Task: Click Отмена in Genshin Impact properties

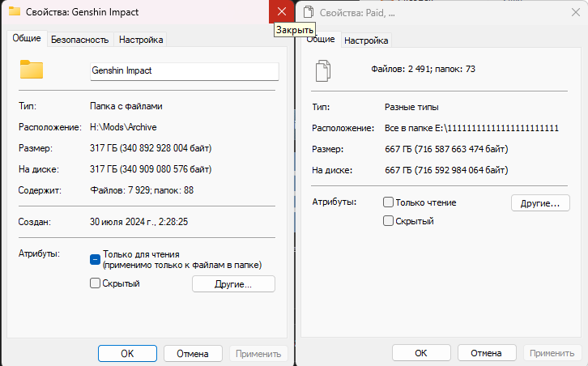Action: pyautogui.click(x=193, y=354)
